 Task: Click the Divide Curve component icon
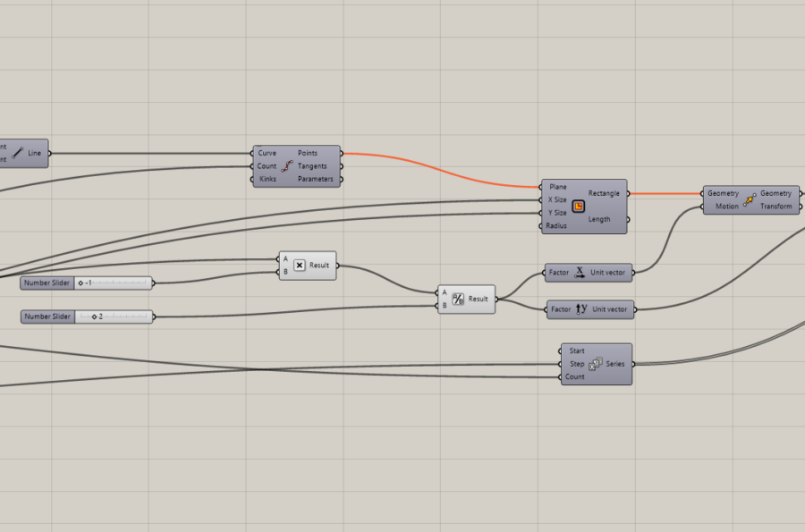pyautogui.click(x=287, y=165)
